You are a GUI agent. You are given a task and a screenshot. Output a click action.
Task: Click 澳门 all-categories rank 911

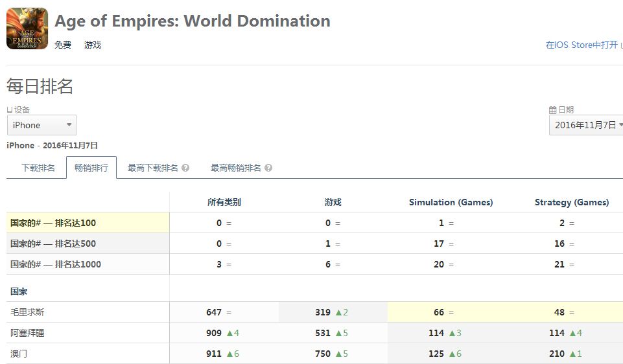214,354
